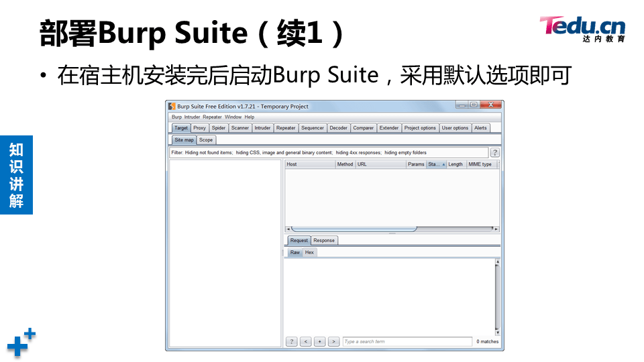
Task: Open the Project options tab
Action: pyautogui.click(x=420, y=128)
